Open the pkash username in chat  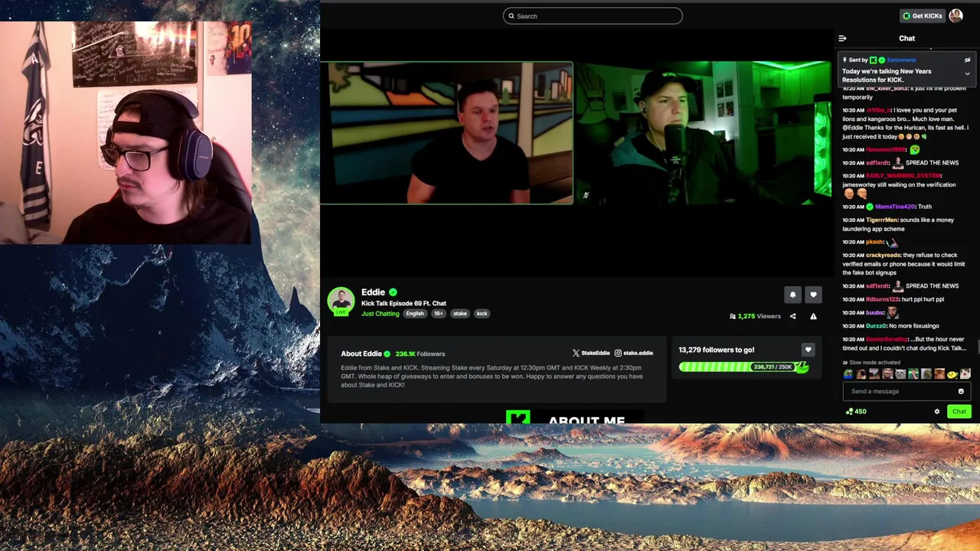point(874,242)
